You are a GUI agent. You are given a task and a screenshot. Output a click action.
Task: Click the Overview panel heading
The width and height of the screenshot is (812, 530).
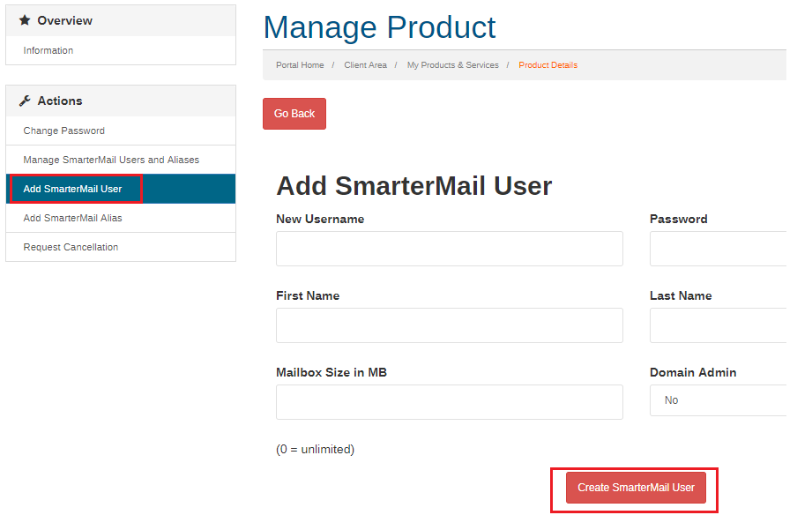121,20
